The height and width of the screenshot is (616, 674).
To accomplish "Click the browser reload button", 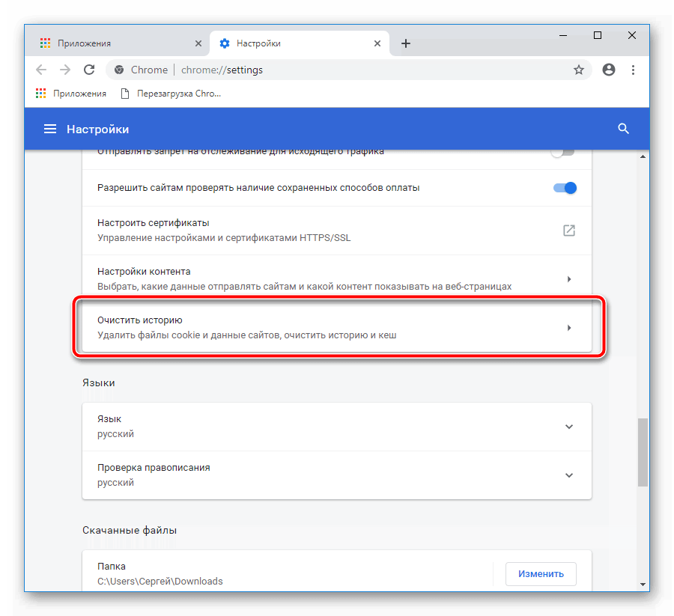I will click(89, 70).
